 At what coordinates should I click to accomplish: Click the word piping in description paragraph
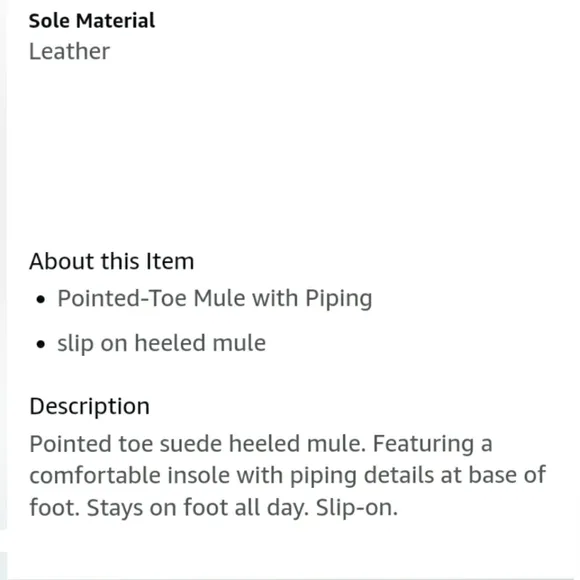323,476
